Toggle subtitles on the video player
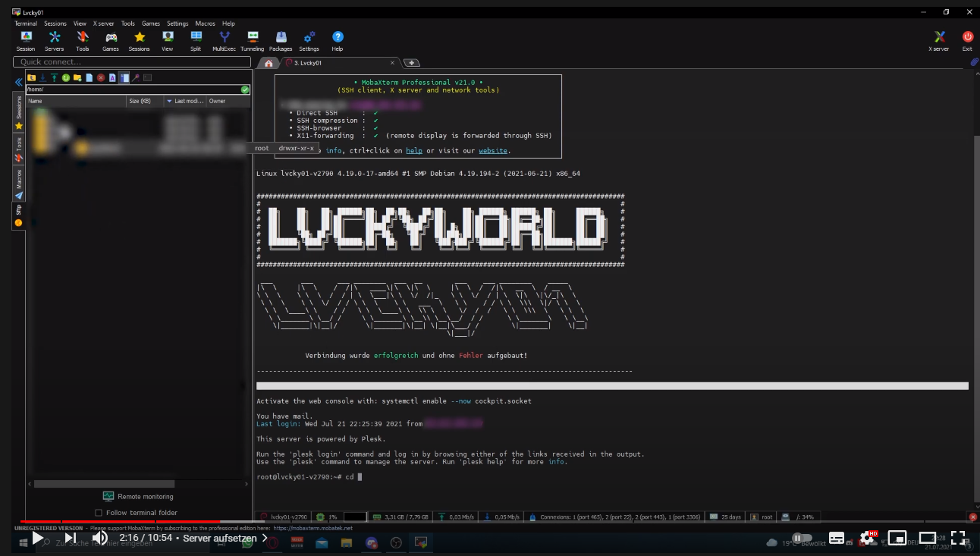980x556 pixels. coord(837,538)
